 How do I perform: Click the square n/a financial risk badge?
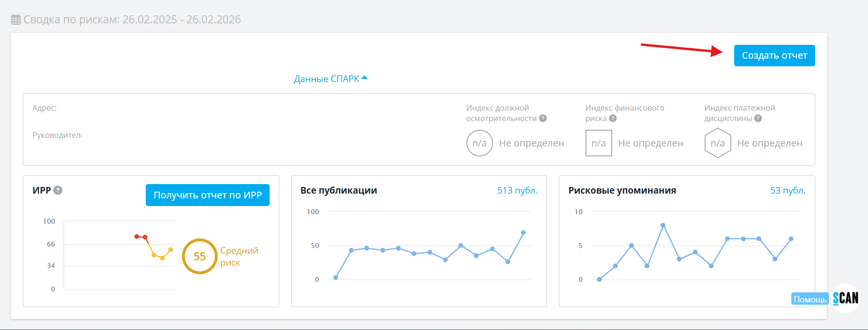pyautogui.click(x=598, y=143)
